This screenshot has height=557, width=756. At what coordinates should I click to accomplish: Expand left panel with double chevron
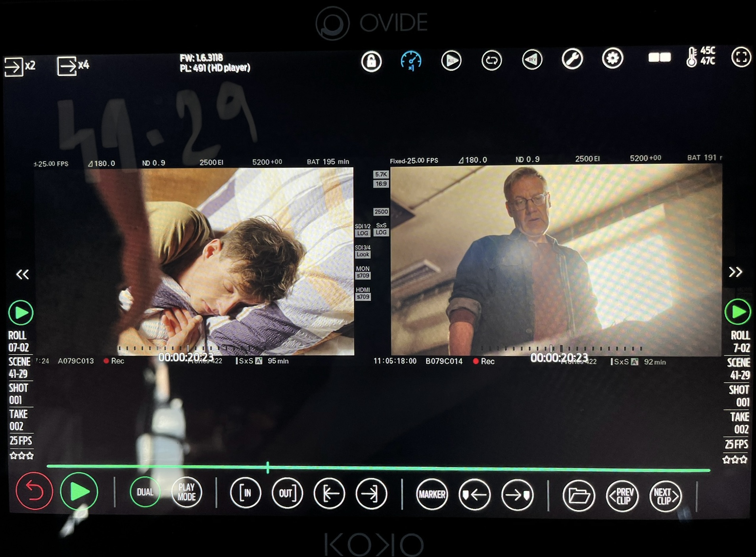click(22, 274)
